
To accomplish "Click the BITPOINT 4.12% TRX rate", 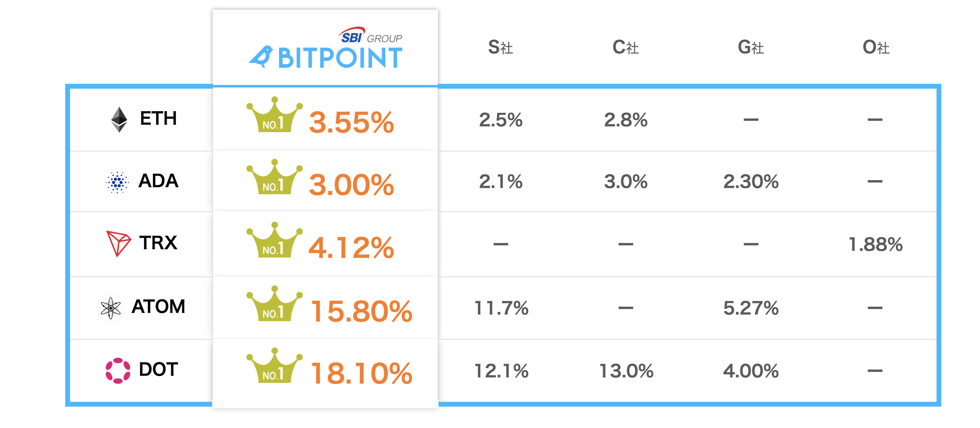I will [351, 247].
